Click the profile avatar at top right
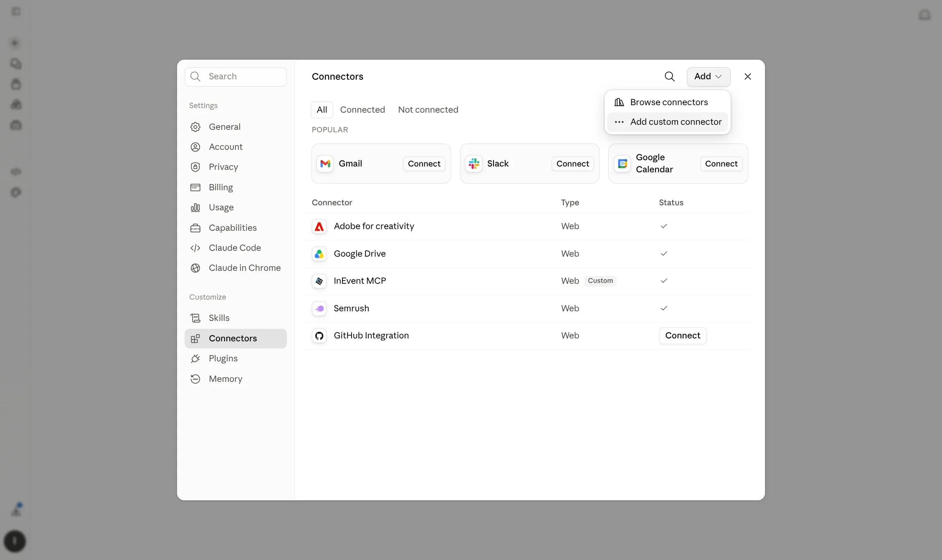This screenshot has height=560, width=942. [x=924, y=15]
